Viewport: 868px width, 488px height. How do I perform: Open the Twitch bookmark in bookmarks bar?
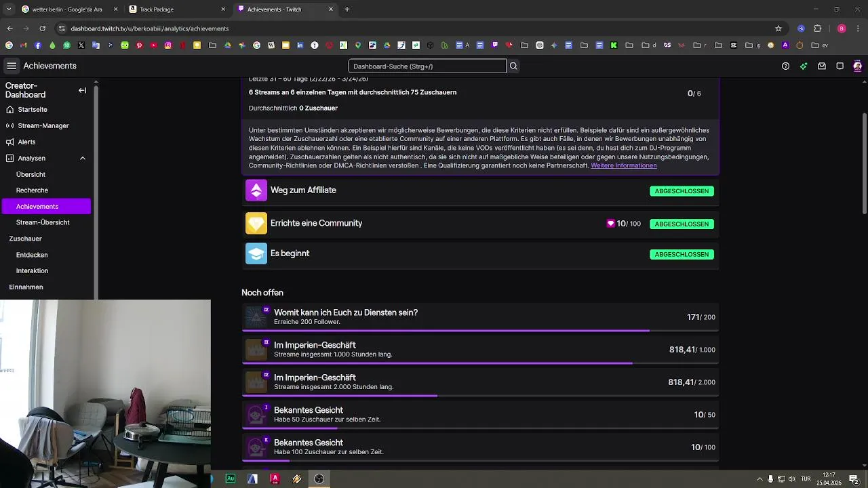pyautogui.click(x=495, y=45)
